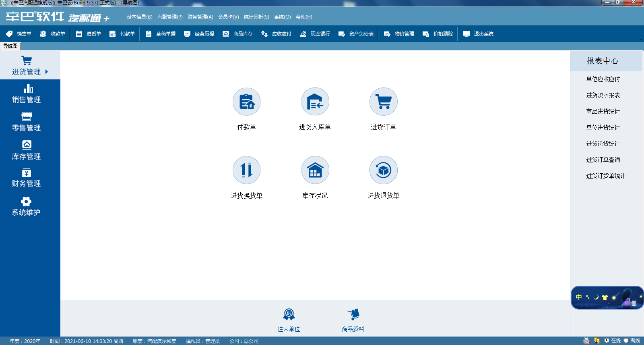Click 退出系统 toolbar button
The width and height of the screenshot is (644, 345).
(x=479, y=34)
